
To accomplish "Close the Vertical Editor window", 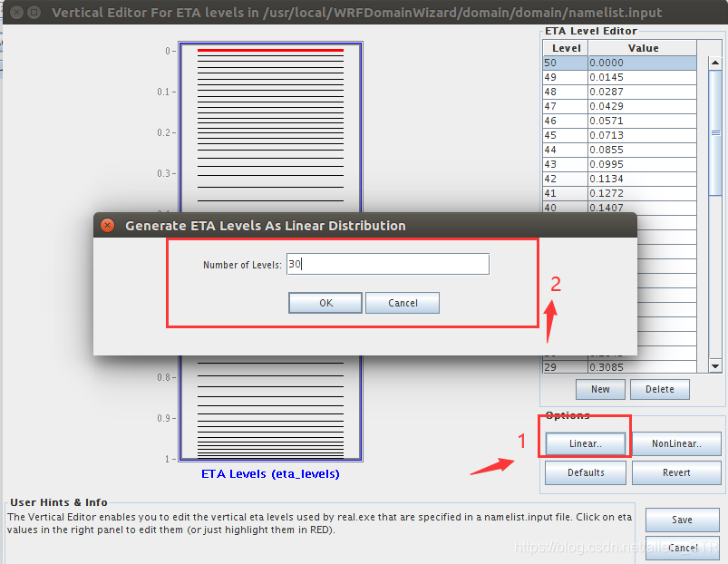I will (16, 13).
